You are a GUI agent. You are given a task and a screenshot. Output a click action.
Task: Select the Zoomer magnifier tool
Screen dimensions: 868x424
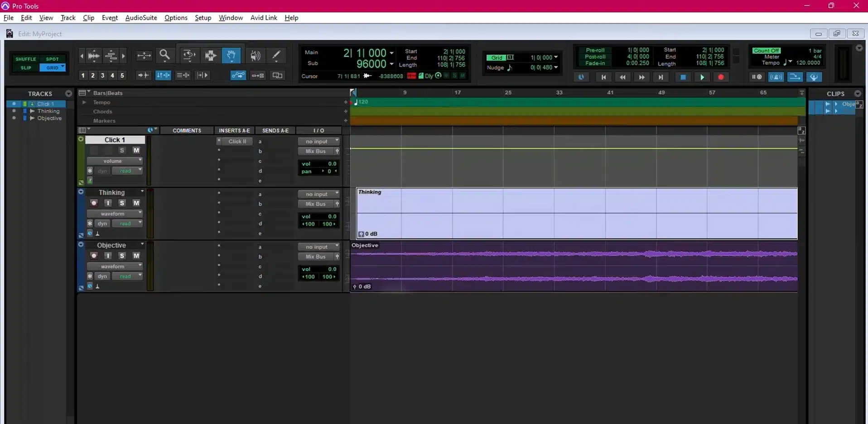pyautogui.click(x=164, y=56)
